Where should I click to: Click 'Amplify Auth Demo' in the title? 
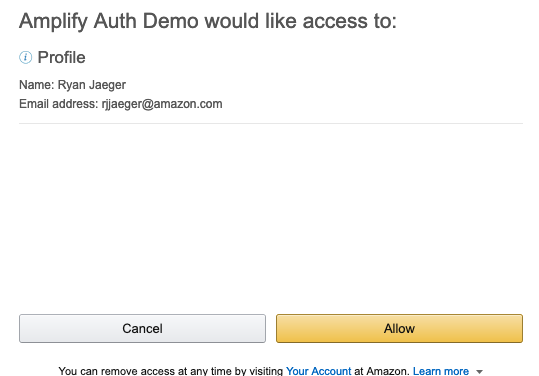coord(109,21)
